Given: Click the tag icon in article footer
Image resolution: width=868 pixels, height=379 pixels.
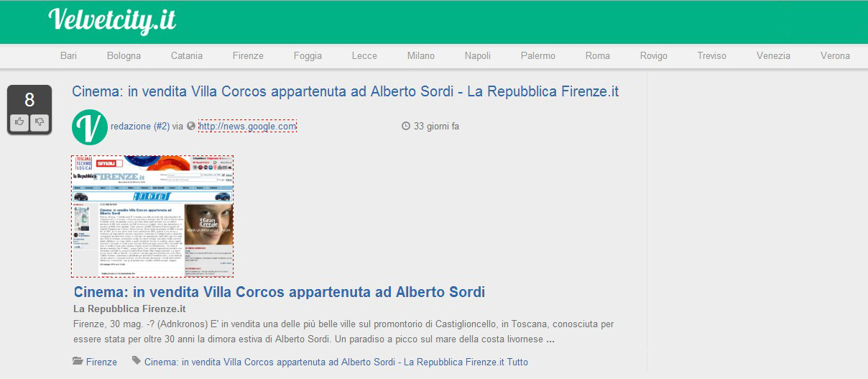Looking at the screenshot, I should tap(136, 362).
